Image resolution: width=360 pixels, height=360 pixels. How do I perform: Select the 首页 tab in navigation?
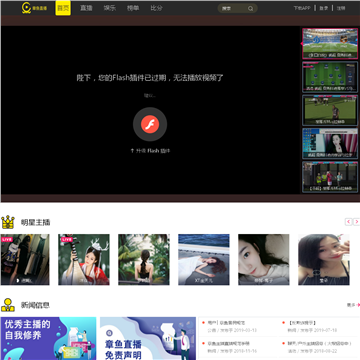tap(63, 8)
